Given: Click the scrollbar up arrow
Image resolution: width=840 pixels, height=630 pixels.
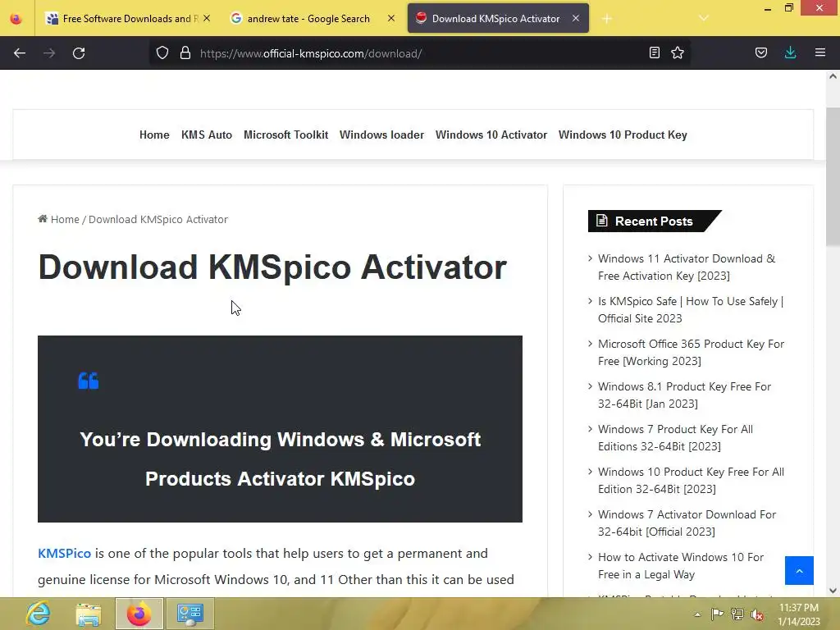Looking at the screenshot, I should (833, 76).
